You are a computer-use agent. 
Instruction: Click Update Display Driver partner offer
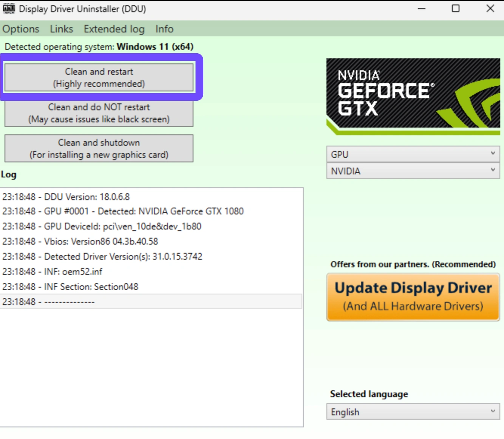pos(413,297)
